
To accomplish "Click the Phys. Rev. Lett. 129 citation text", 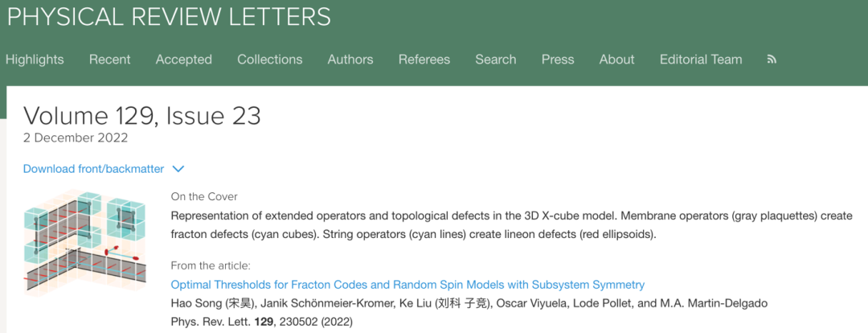I will 262,322.
